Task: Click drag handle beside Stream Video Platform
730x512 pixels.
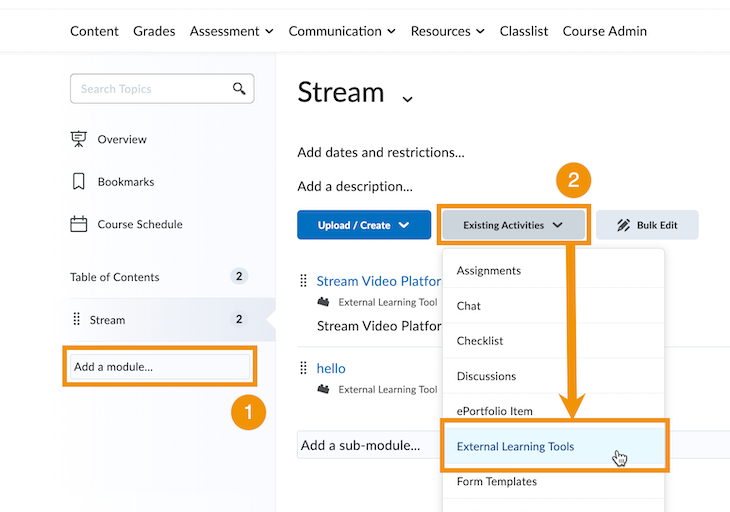Action: click(x=304, y=281)
